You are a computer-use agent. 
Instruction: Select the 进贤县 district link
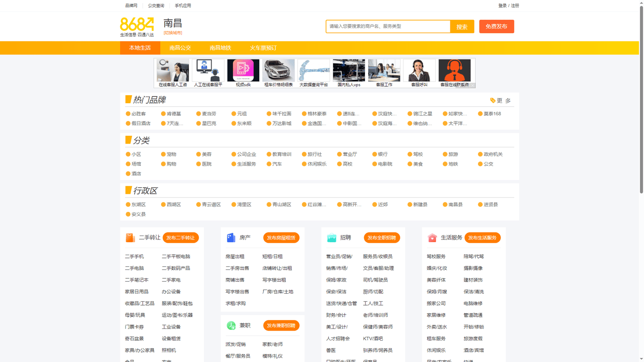click(491, 204)
